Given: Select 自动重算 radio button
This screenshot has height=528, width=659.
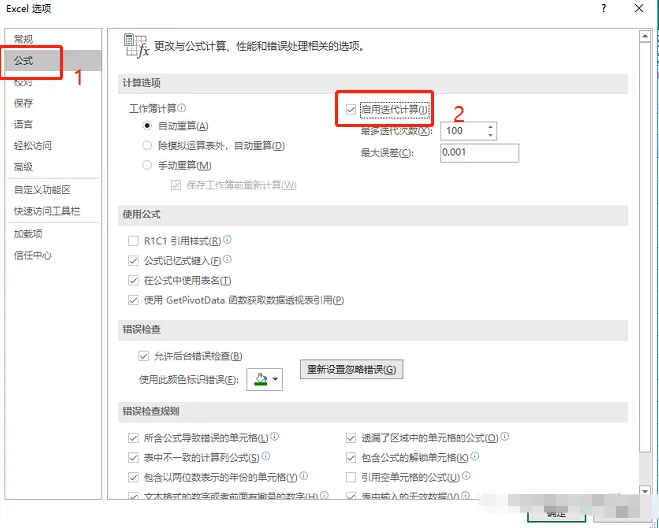Looking at the screenshot, I should 147,125.
